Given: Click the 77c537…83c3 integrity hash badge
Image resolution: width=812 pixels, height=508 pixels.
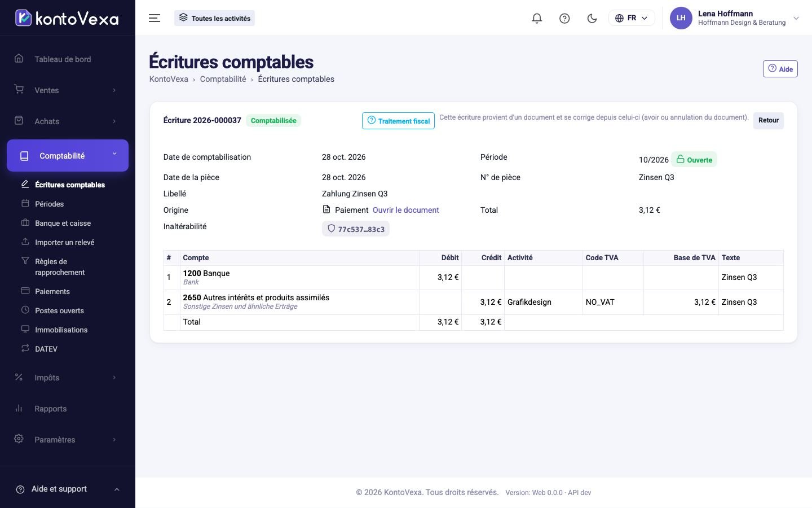Looking at the screenshot, I should point(356,229).
